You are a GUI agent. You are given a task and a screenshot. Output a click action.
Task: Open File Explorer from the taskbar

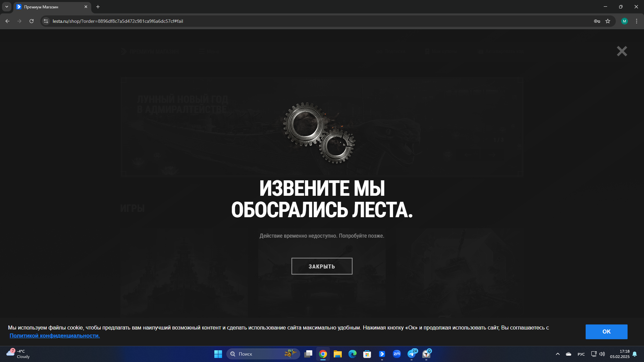pos(338,354)
